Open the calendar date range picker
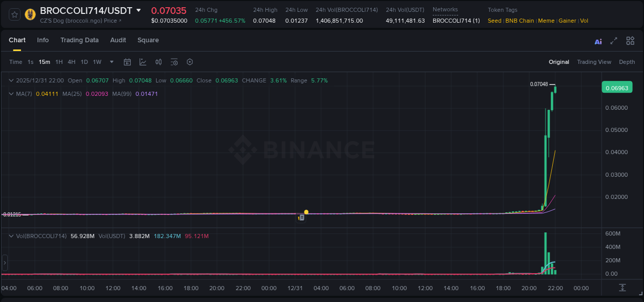 [127, 62]
